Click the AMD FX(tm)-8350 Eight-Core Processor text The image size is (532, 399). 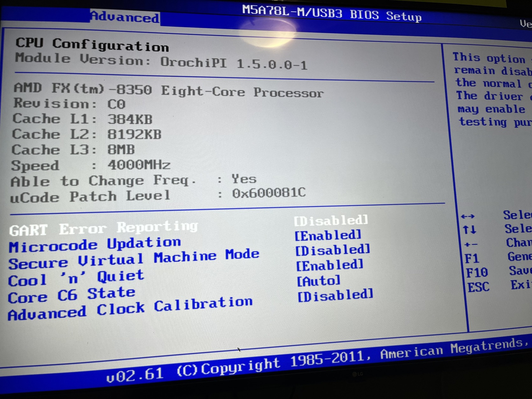169,90
